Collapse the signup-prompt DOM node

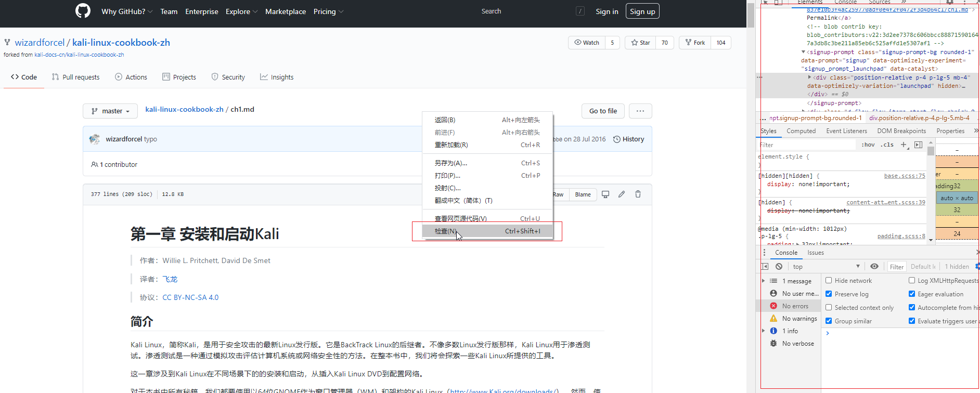(x=803, y=52)
